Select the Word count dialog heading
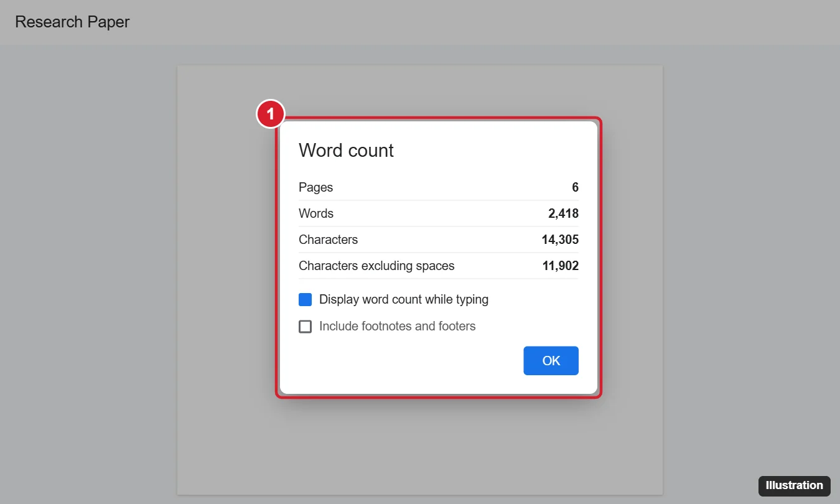 click(346, 151)
